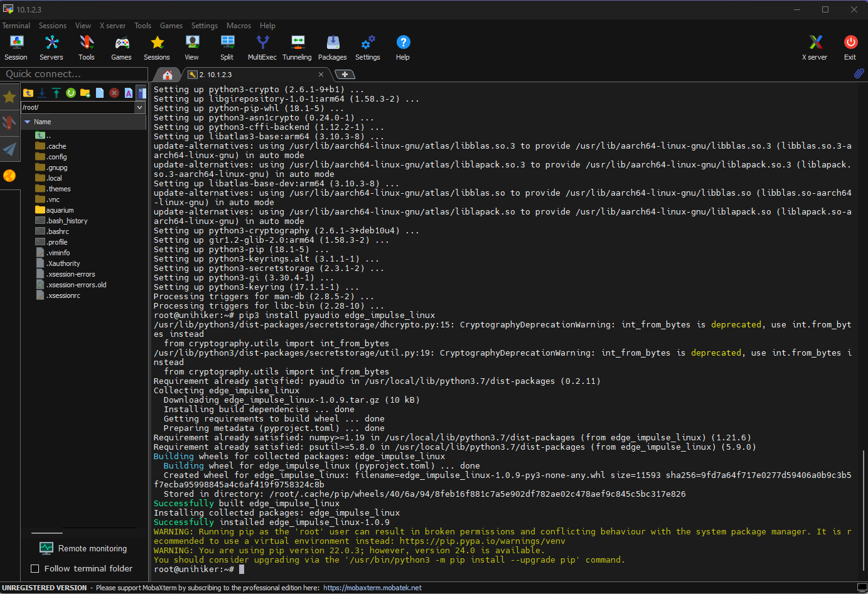Click the Name column sort arrow
The image size is (868, 594).
(x=28, y=122)
